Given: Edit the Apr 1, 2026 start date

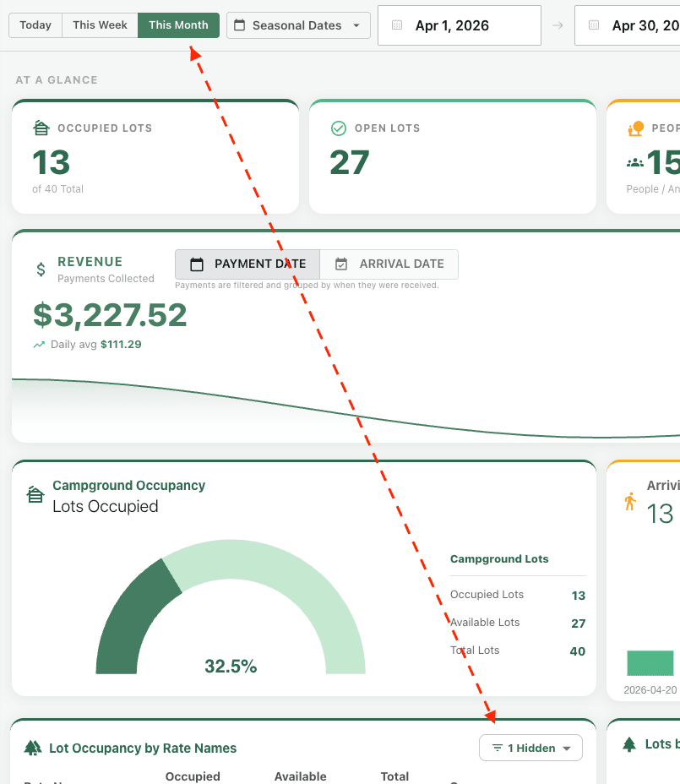Looking at the screenshot, I should [x=459, y=25].
